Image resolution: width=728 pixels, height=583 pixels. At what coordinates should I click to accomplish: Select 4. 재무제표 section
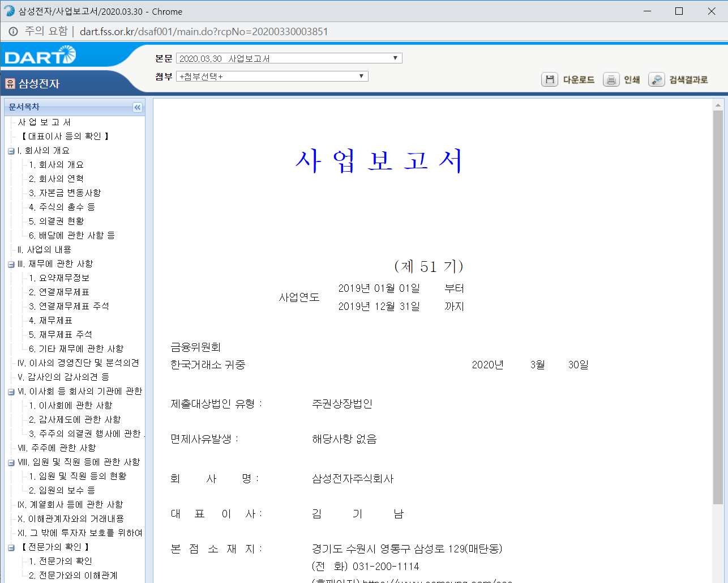pos(50,320)
